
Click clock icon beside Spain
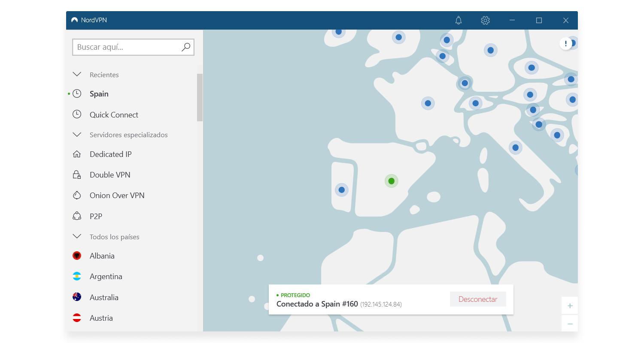pyautogui.click(x=77, y=93)
